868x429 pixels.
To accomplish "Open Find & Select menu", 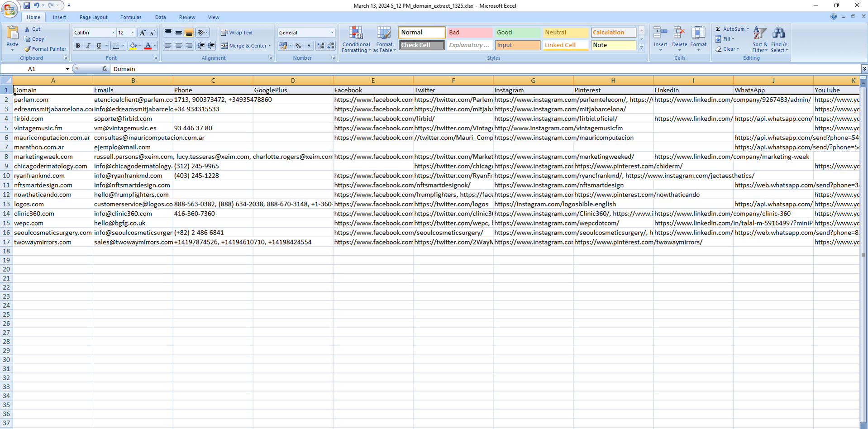I will (x=779, y=39).
